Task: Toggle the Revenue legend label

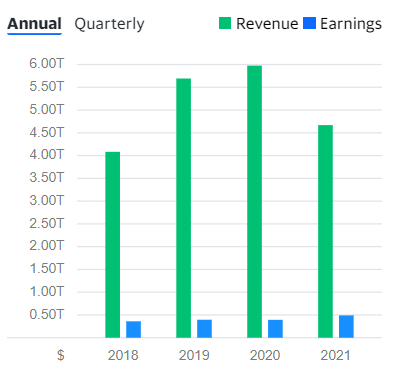Action: (267, 24)
